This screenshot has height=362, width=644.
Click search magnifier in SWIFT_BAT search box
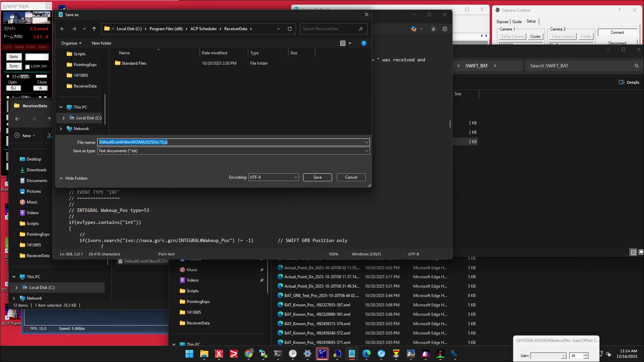click(636, 66)
